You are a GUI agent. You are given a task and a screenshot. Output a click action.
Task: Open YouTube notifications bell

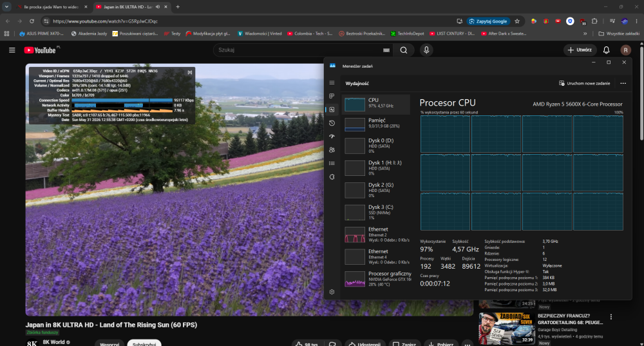tap(606, 50)
